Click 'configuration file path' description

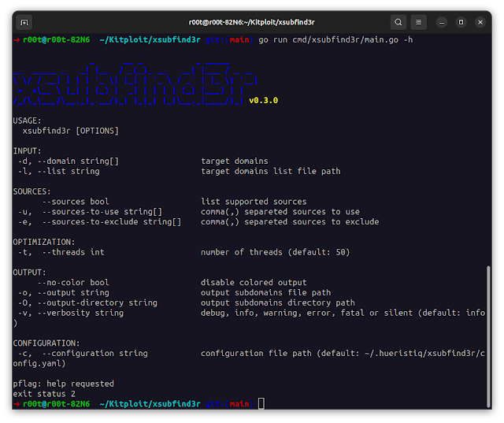click(256, 353)
